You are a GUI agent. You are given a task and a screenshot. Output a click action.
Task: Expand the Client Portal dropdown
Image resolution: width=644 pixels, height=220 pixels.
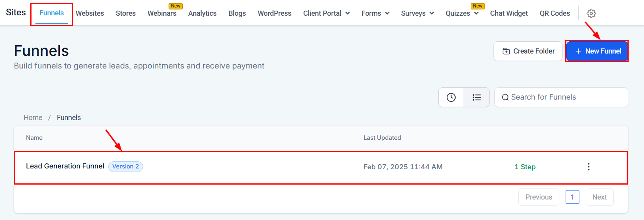tap(326, 13)
